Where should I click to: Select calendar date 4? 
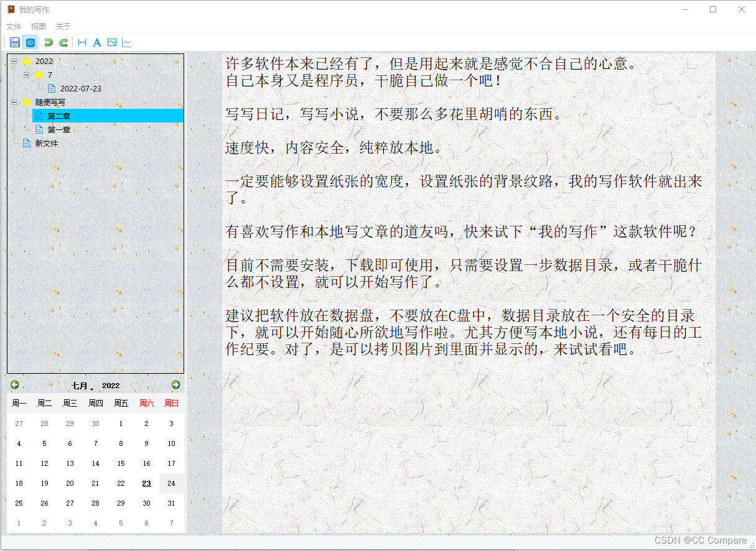pyautogui.click(x=19, y=443)
